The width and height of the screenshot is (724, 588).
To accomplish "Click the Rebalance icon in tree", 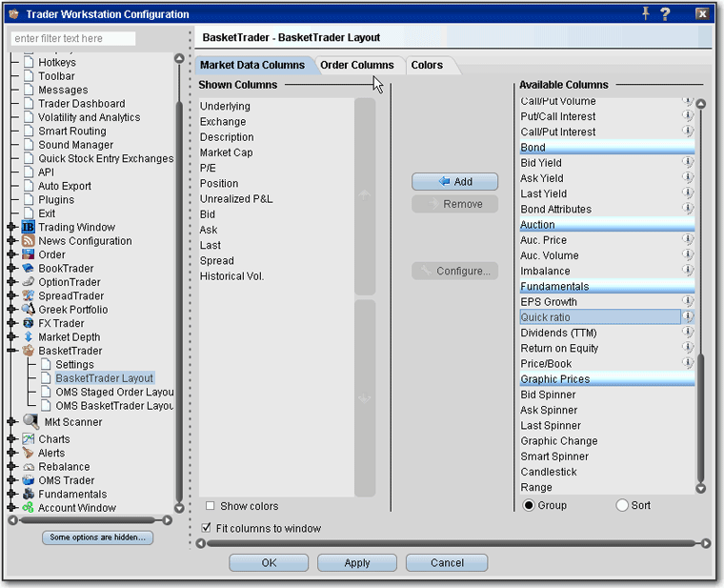I will coord(29,467).
